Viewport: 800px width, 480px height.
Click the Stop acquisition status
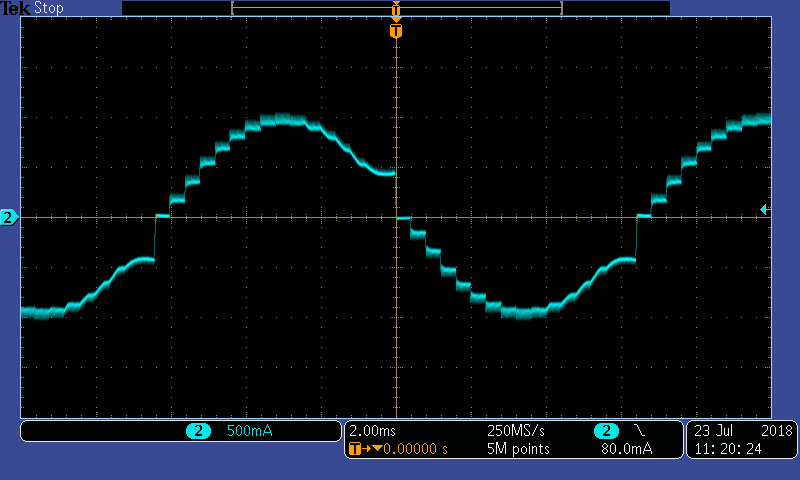pyautogui.click(x=48, y=8)
